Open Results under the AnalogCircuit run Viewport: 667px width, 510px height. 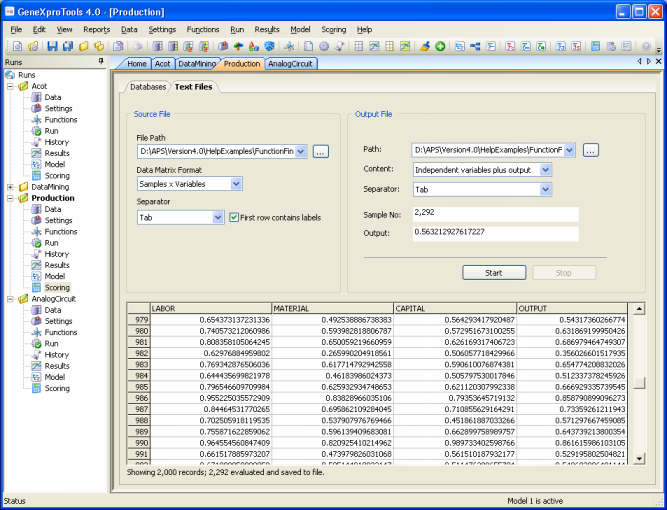coord(57,366)
